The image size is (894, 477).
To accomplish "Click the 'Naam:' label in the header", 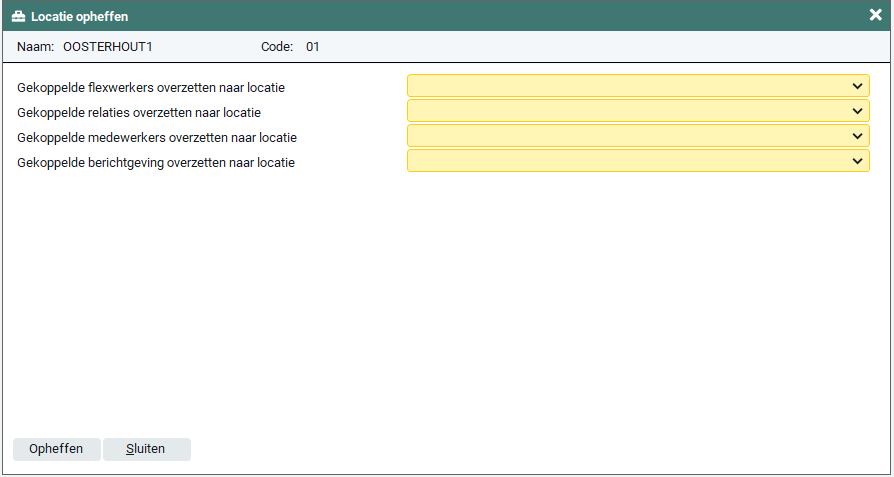I will [x=35, y=47].
